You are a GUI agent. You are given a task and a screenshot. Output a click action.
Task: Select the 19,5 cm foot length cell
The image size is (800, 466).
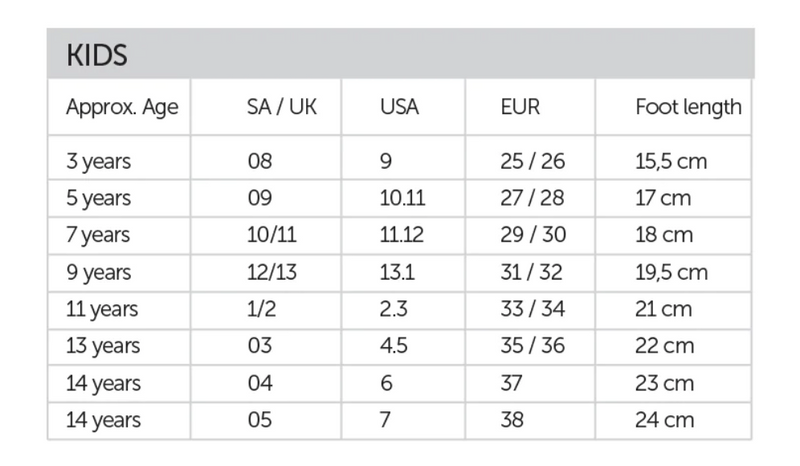[671, 272]
